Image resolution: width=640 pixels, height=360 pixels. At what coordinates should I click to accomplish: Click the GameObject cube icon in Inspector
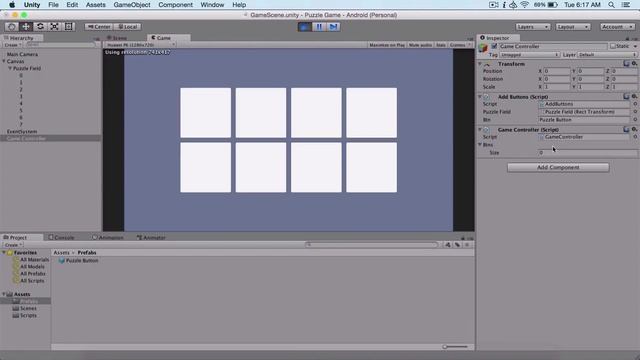click(483, 48)
